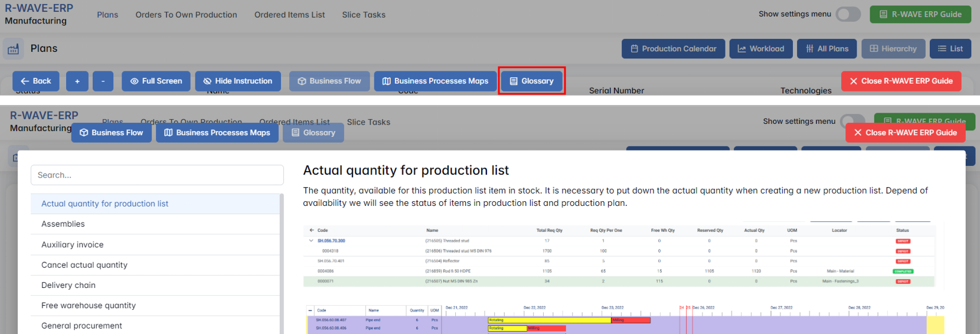The image size is (980, 334).
Task: Click the glossary term list scrollbar
Action: (x=282, y=260)
